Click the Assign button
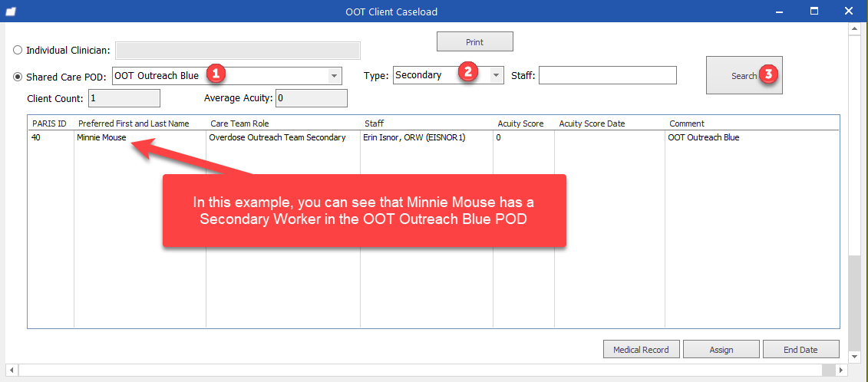868x382 pixels. click(721, 350)
